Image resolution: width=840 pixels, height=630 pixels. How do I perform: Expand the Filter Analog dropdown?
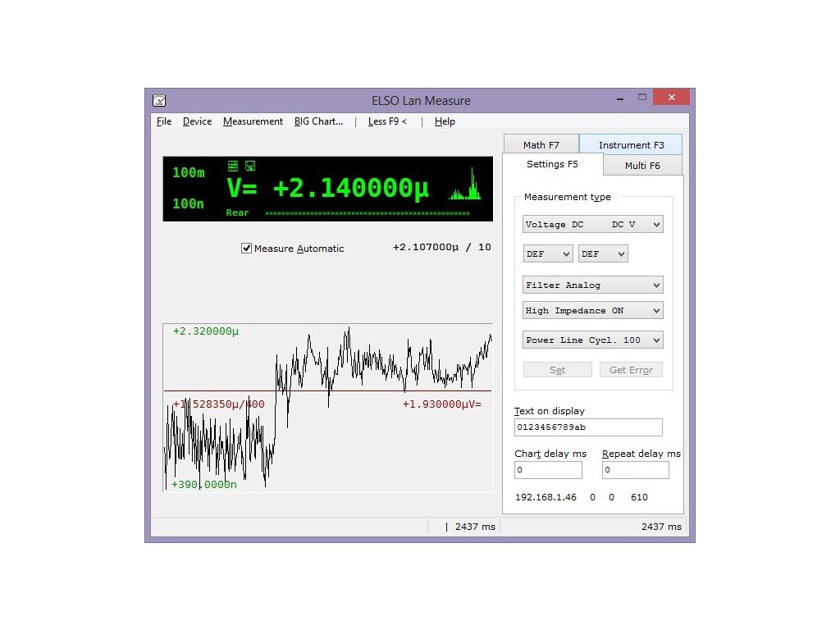click(592, 285)
